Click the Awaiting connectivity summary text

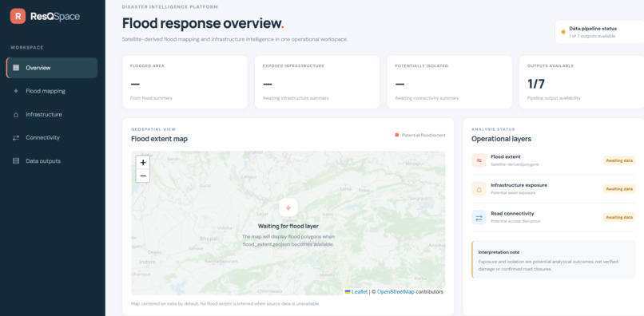tap(427, 98)
